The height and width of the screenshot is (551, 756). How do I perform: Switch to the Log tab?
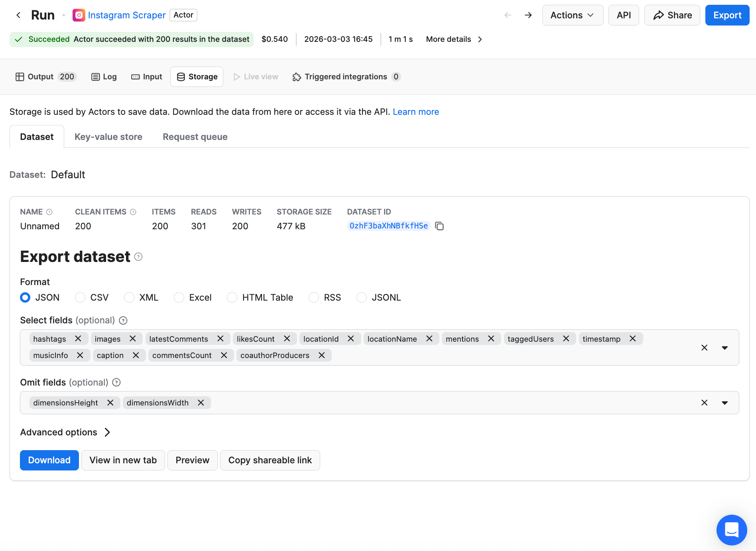pos(104,77)
